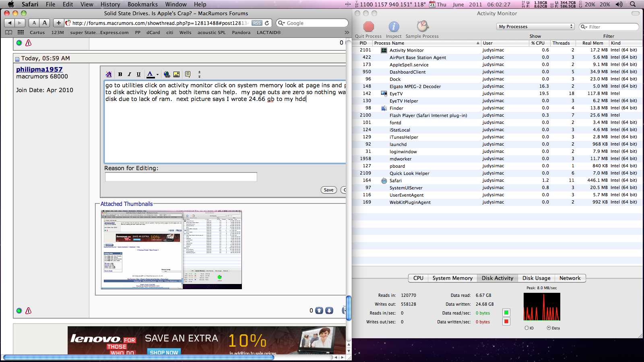The width and height of the screenshot is (644, 362).
Task: Open the font color dropdown arrow
Action: 158,74
